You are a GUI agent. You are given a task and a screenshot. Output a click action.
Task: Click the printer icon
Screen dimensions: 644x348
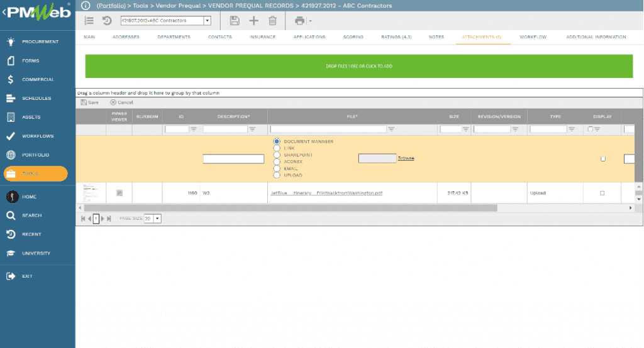(300, 21)
